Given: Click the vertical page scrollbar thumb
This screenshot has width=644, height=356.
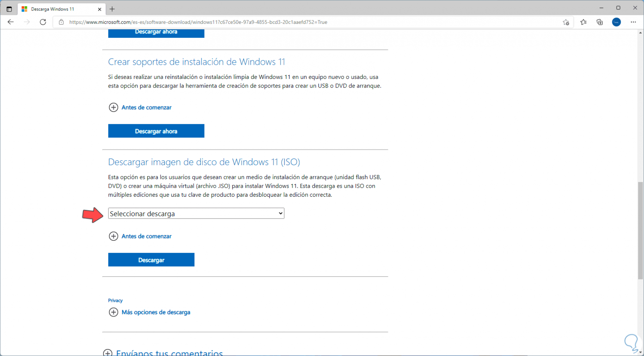Looking at the screenshot, I should point(640,231).
